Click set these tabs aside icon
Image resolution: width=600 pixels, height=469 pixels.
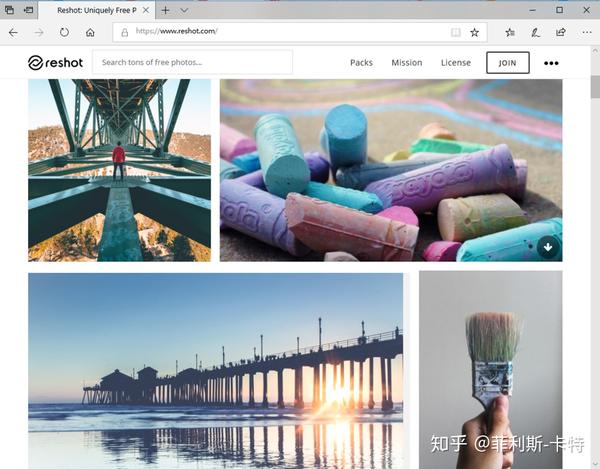point(29,10)
